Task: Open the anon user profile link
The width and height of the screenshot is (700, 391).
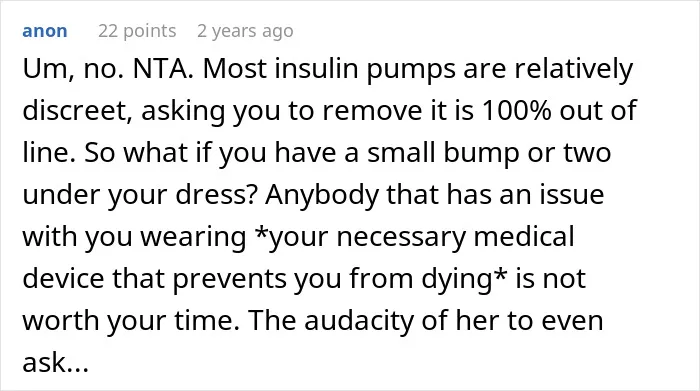Action: [45, 31]
